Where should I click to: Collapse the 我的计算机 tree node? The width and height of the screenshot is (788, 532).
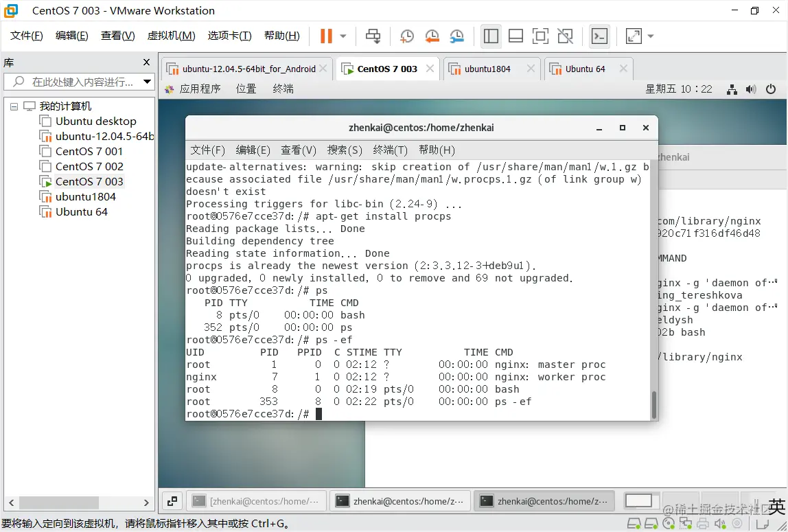pyautogui.click(x=14, y=106)
